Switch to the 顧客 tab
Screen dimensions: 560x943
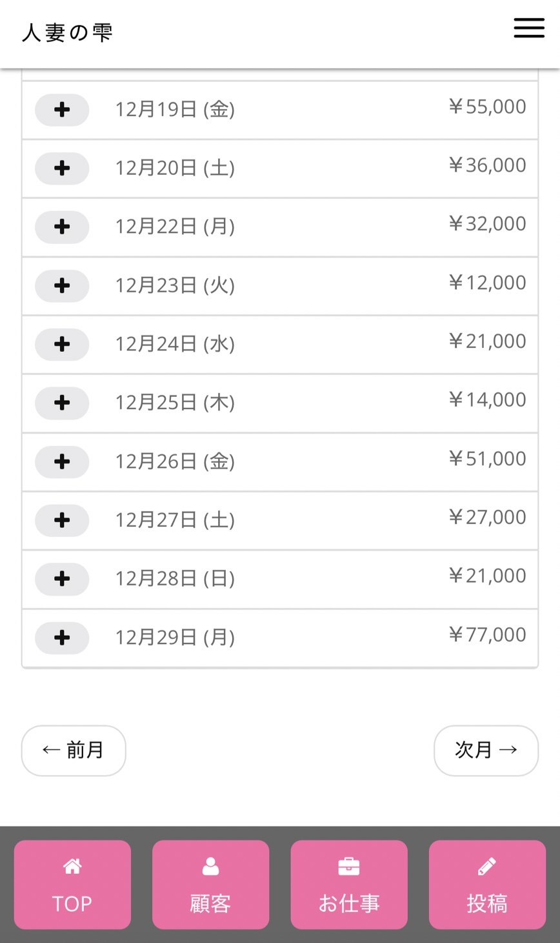point(210,884)
